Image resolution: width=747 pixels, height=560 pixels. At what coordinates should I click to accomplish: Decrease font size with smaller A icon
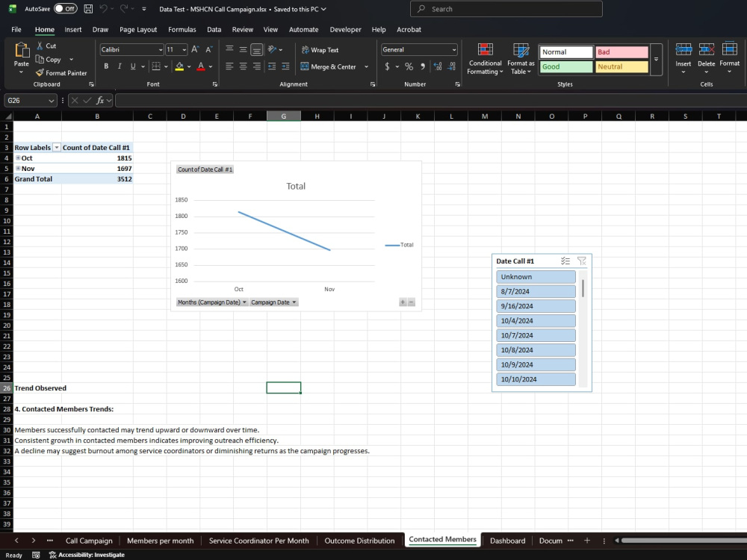(x=208, y=49)
